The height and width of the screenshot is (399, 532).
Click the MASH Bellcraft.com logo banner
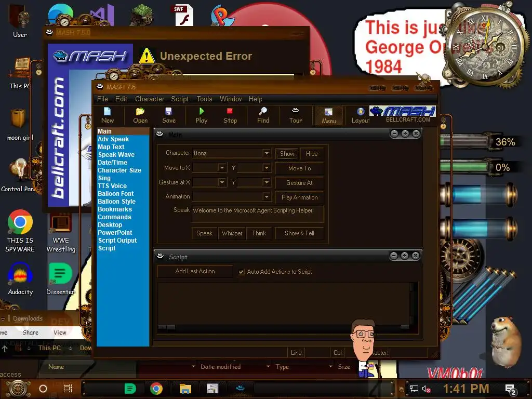click(403, 114)
